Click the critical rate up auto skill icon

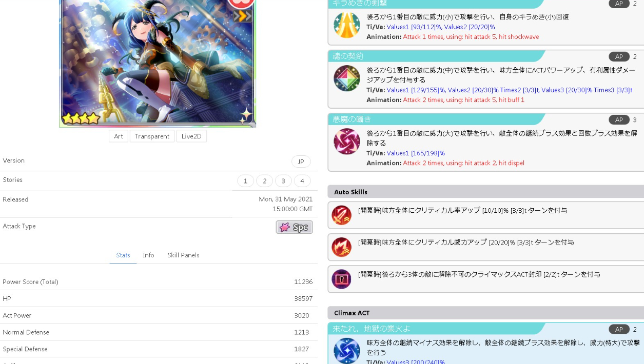point(342,215)
